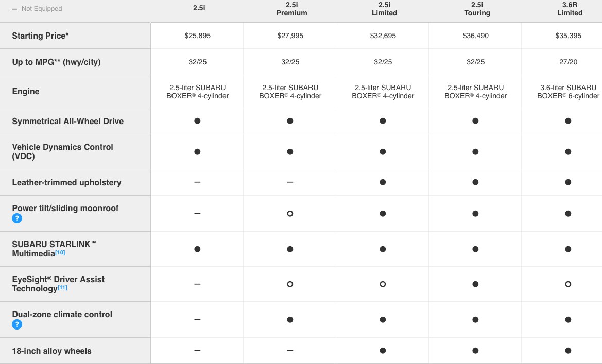The image size is (602, 364).
Task: Open footnote 11 next to EyeSight Technology
Action: tap(63, 288)
